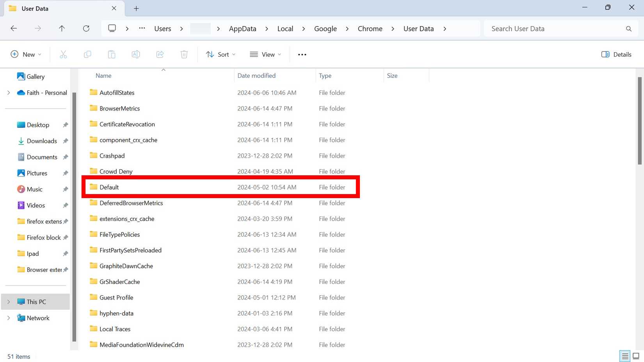Screen dimensions: 644x362
Task: Open the View dropdown menu
Action: 265,54
